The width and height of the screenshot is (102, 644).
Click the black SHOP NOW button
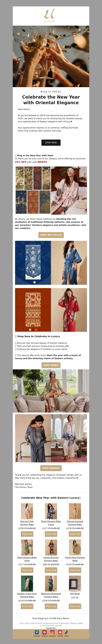tap(51, 143)
